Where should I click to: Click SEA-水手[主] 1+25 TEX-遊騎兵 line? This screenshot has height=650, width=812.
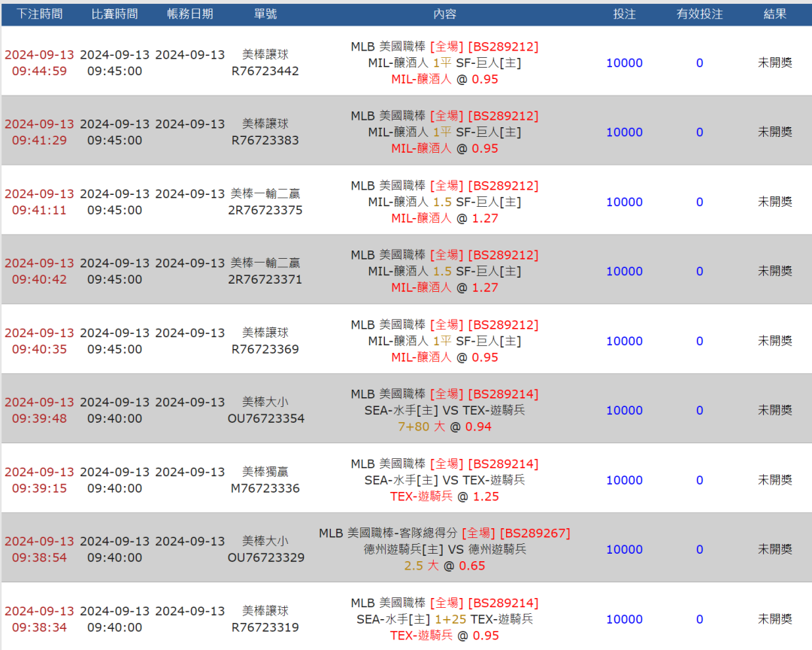pos(444,619)
